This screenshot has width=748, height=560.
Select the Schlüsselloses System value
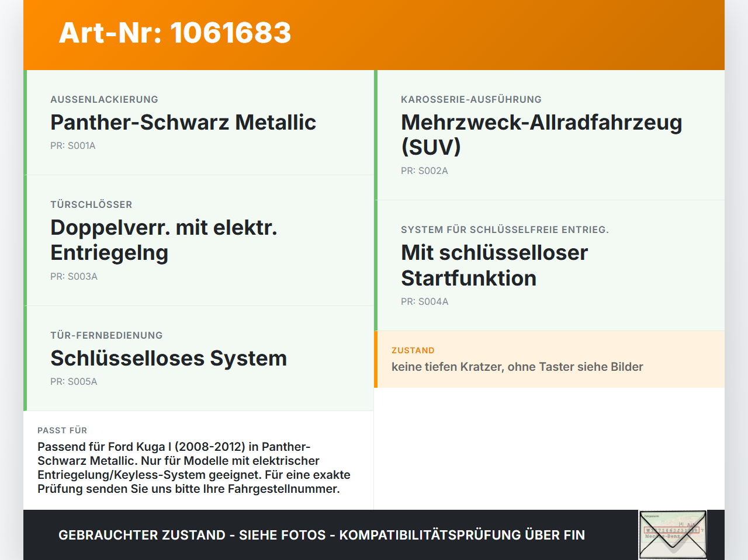(x=168, y=358)
